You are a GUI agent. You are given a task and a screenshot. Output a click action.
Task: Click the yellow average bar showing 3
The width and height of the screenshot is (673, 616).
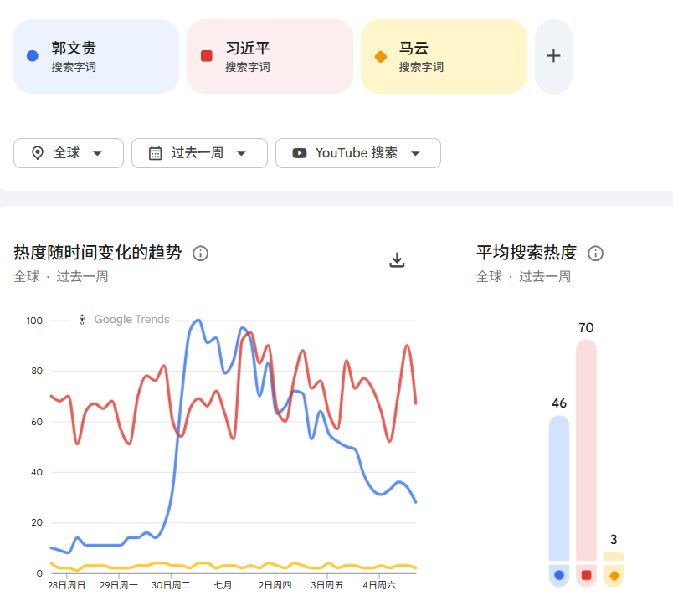click(614, 557)
